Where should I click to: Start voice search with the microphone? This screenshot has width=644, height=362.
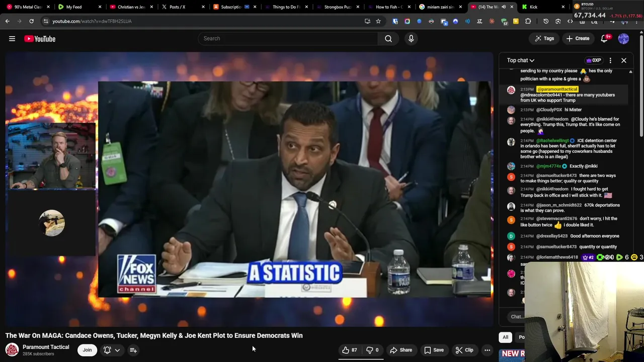point(411,39)
